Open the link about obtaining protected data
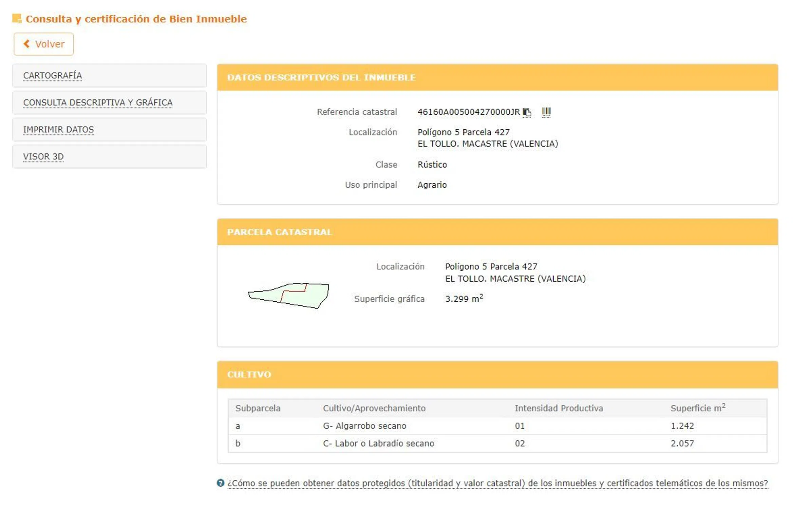Viewport: 812px width, 509px height. (x=497, y=483)
